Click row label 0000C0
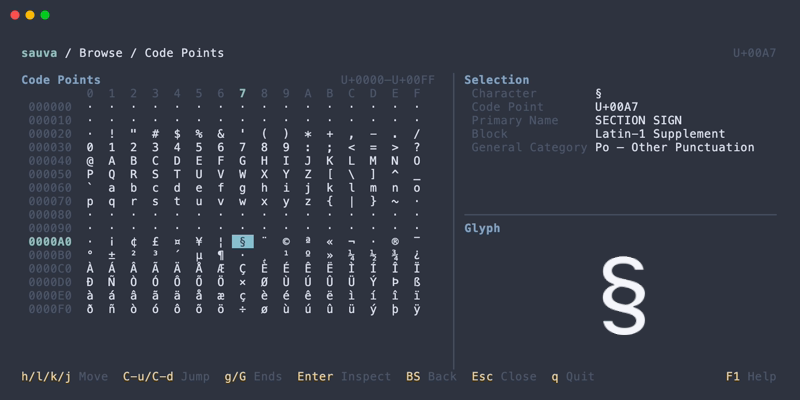This screenshot has width=800, height=400. point(50,268)
